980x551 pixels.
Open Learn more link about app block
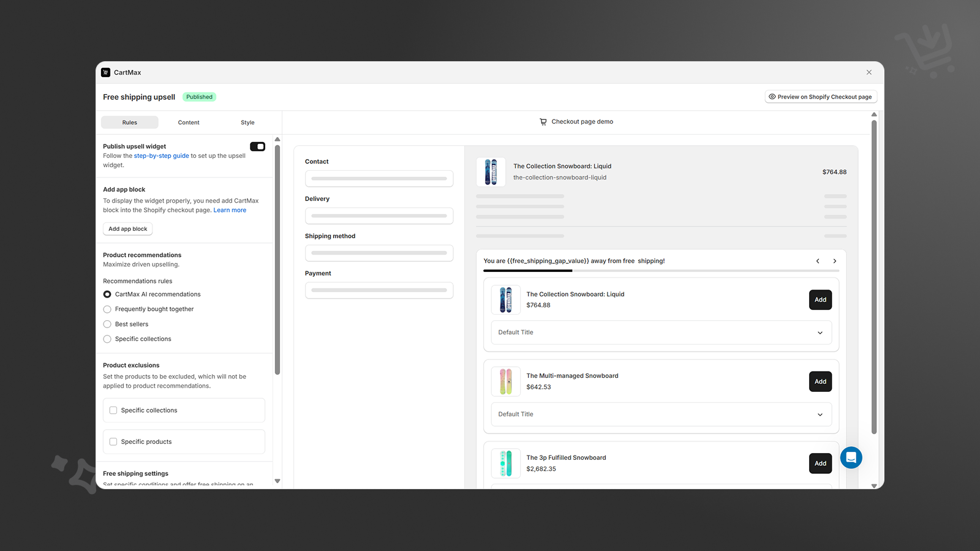click(x=230, y=210)
